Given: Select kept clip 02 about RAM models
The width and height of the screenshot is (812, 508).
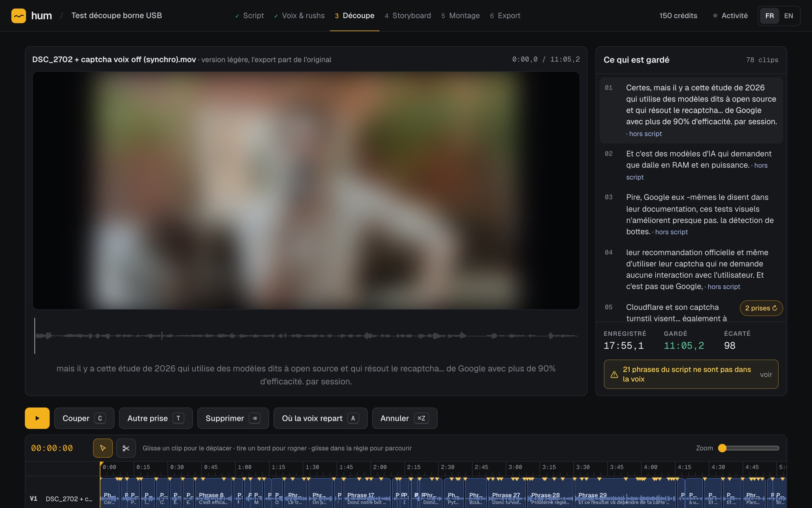Looking at the screenshot, I should (691, 165).
